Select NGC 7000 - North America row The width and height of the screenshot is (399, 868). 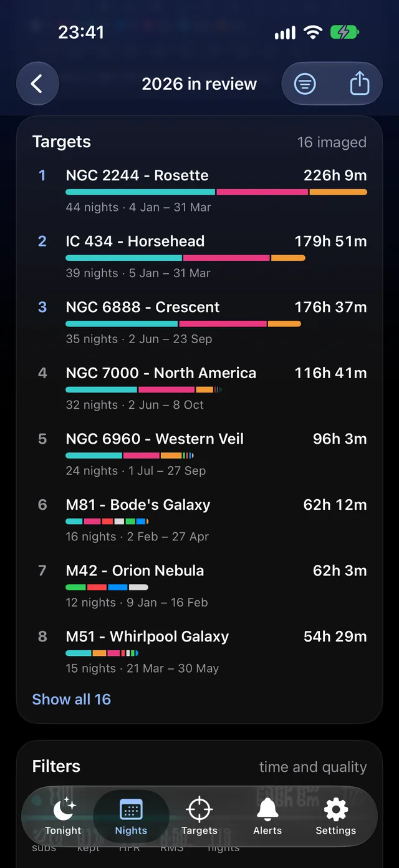pos(199,388)
